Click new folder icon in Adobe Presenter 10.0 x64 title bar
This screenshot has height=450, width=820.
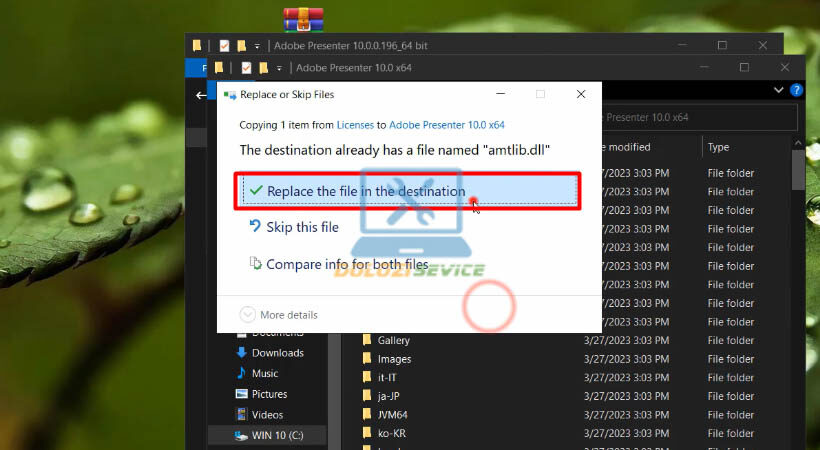point(264,68)
